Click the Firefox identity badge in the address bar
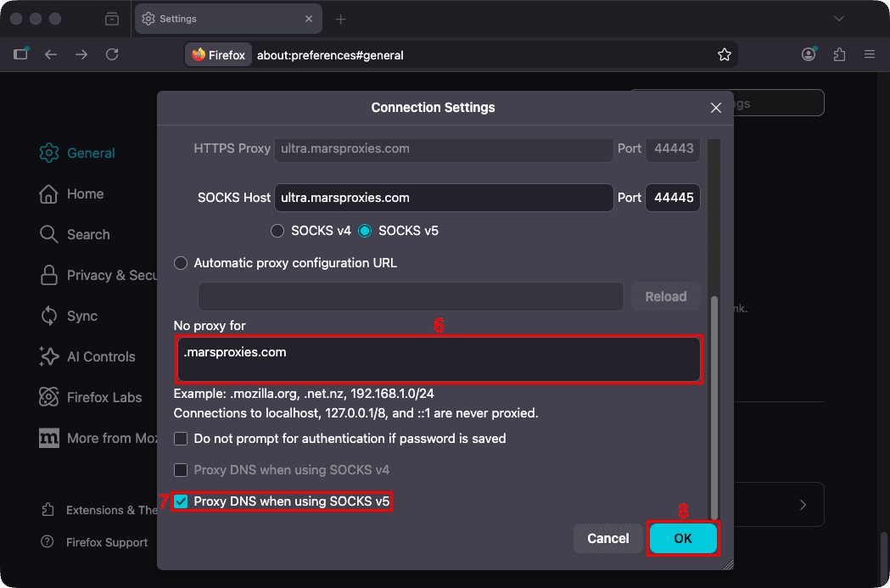Viewport: 890px width, 588px height. coord(219,55)
